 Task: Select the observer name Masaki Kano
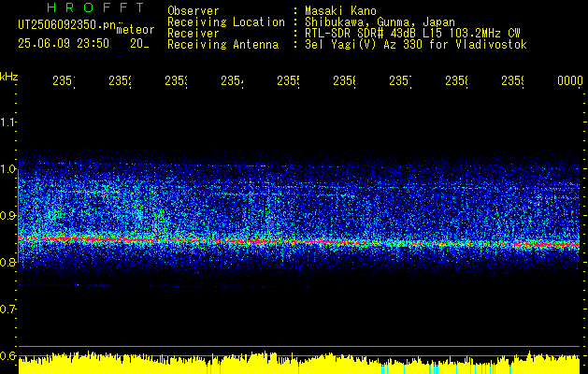click(x=340, y=11)
